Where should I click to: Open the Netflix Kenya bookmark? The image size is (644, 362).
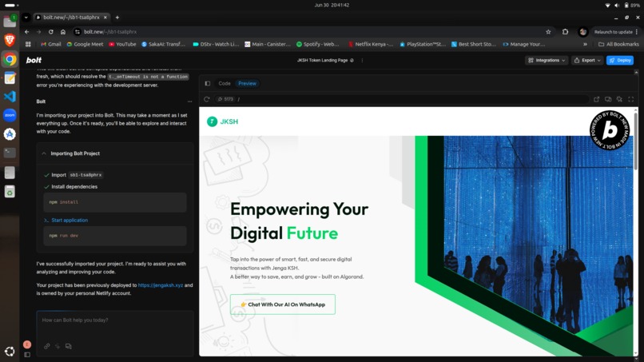[371, 44]
